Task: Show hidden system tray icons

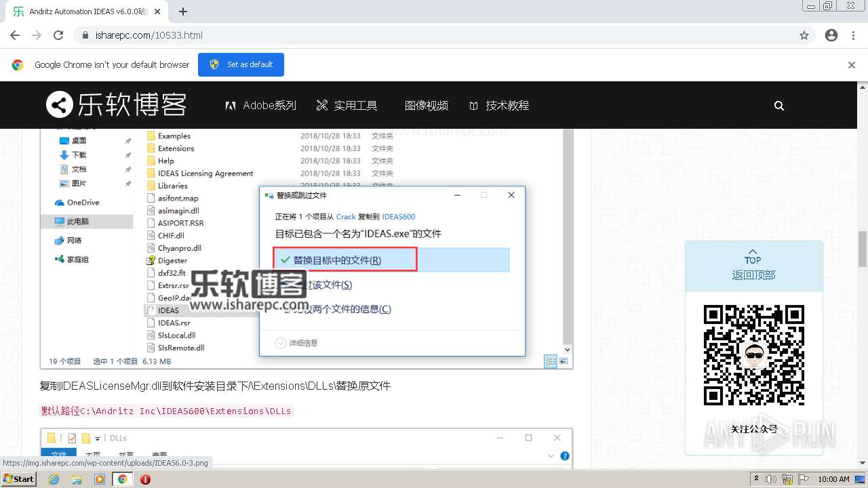Action: (757, 479)
